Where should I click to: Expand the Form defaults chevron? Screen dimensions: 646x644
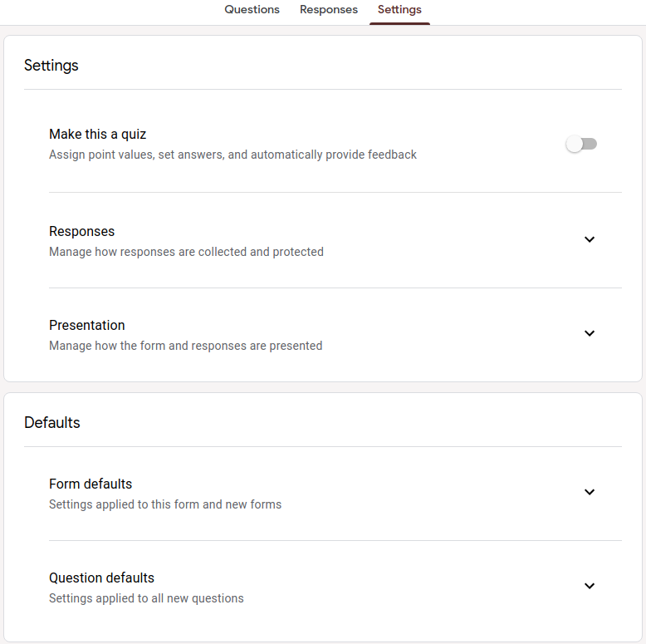click(590, 492)
